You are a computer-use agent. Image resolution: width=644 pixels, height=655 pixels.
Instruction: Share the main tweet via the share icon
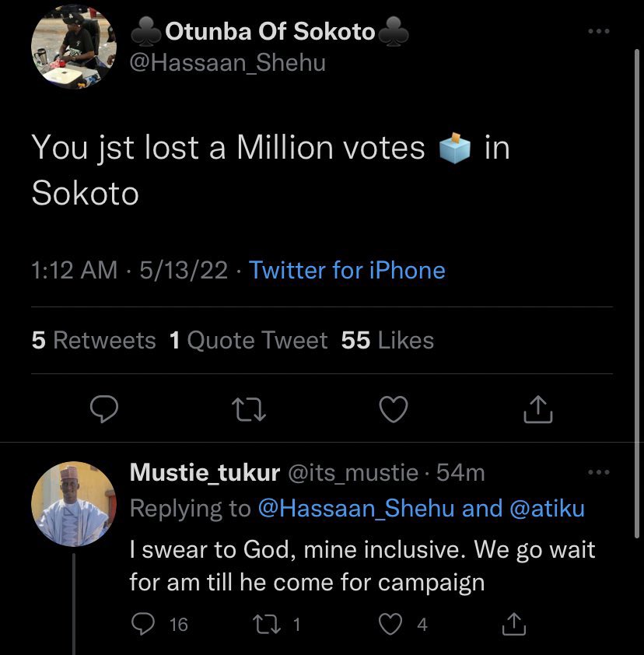tap(538, 409)
